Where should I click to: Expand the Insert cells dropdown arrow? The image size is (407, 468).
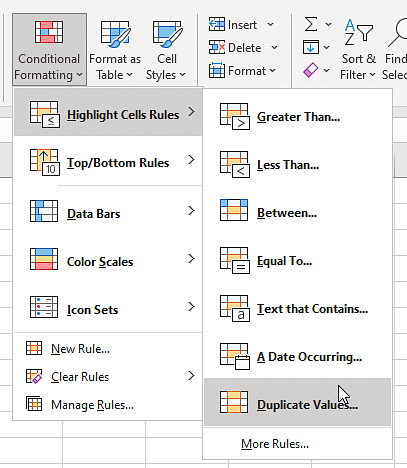click(x=271, y=25)
